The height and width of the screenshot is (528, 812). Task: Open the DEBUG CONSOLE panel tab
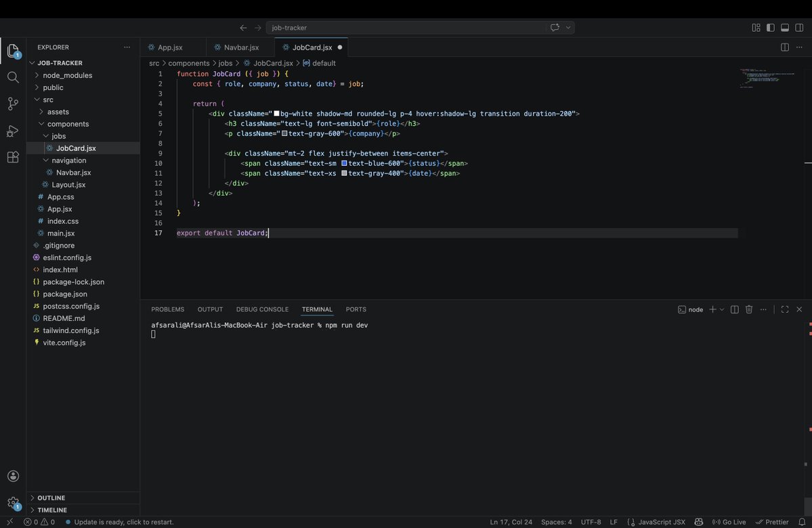coord(262,309)
